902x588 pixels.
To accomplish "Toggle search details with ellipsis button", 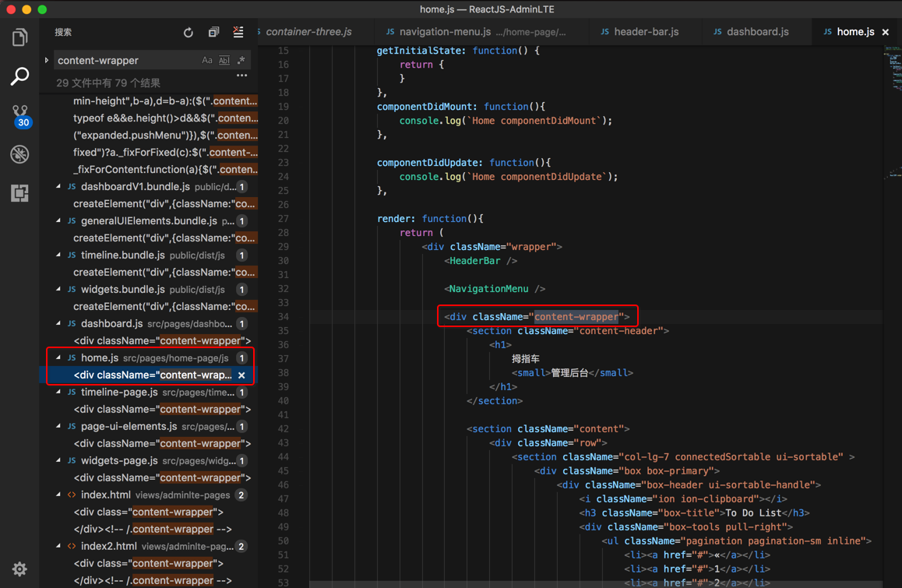I will pyautogui.click(x=241, y=76).
